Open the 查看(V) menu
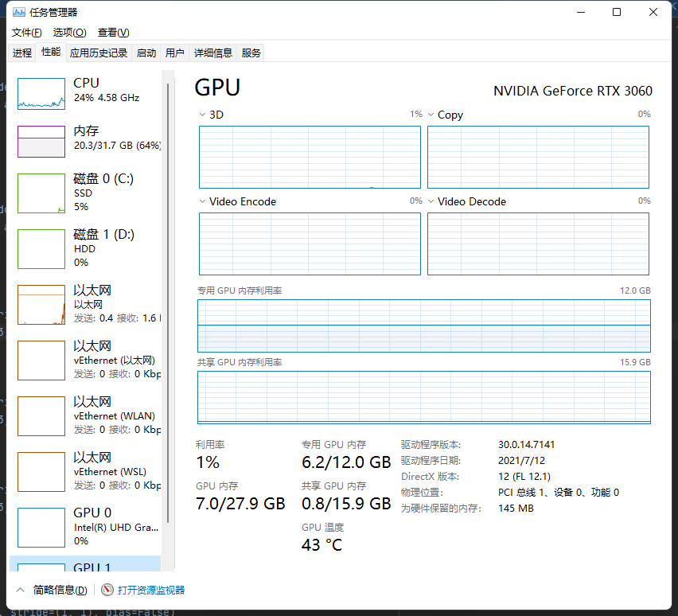Image resolution: width=678 pixels, height=616 pixels. pos(113,33)
